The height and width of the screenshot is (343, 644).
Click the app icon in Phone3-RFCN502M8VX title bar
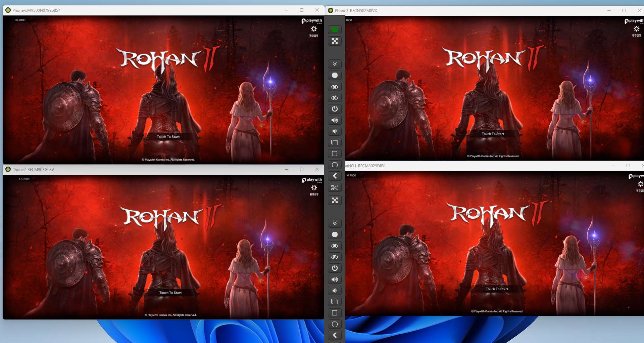(x=331, y=10)
